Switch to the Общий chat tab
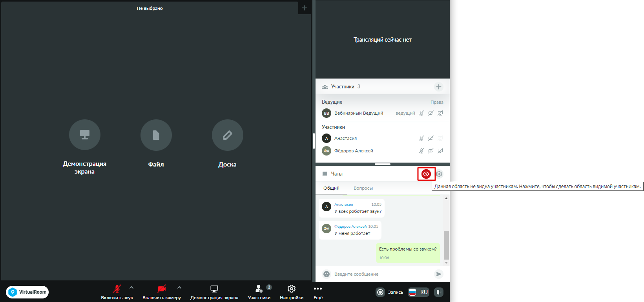Screen dimensions: 644x302 click(331, 188)
